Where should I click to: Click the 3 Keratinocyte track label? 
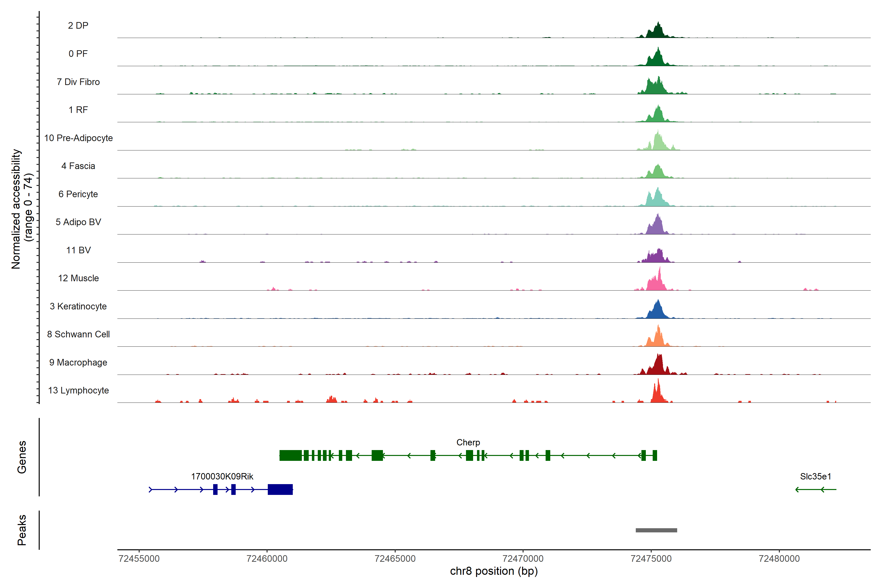point(78,306)
